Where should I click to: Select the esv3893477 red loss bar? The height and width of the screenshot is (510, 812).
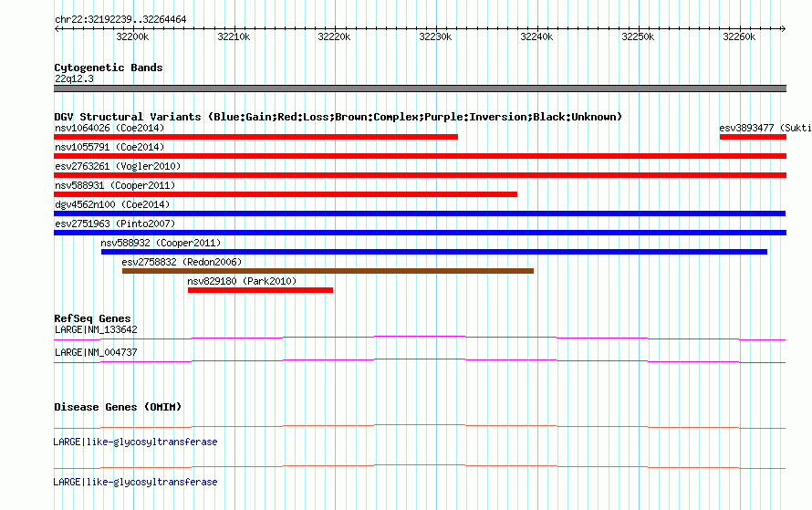(753, 137)
